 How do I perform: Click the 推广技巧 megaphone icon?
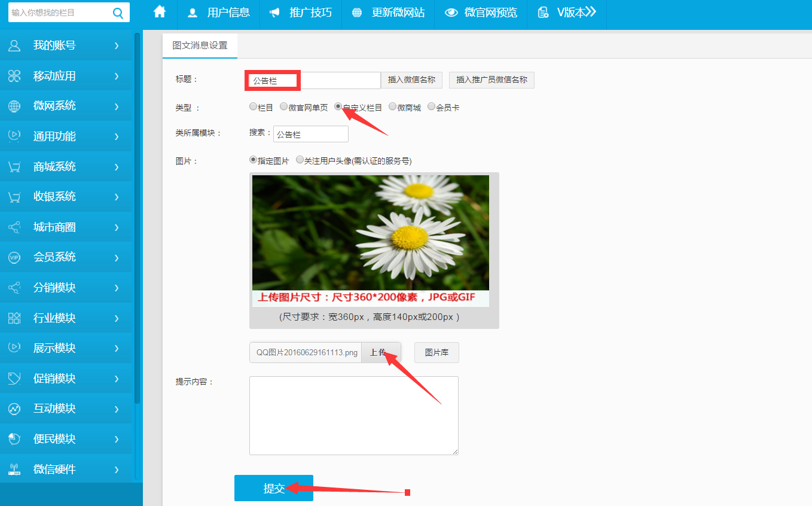[274, 13]
